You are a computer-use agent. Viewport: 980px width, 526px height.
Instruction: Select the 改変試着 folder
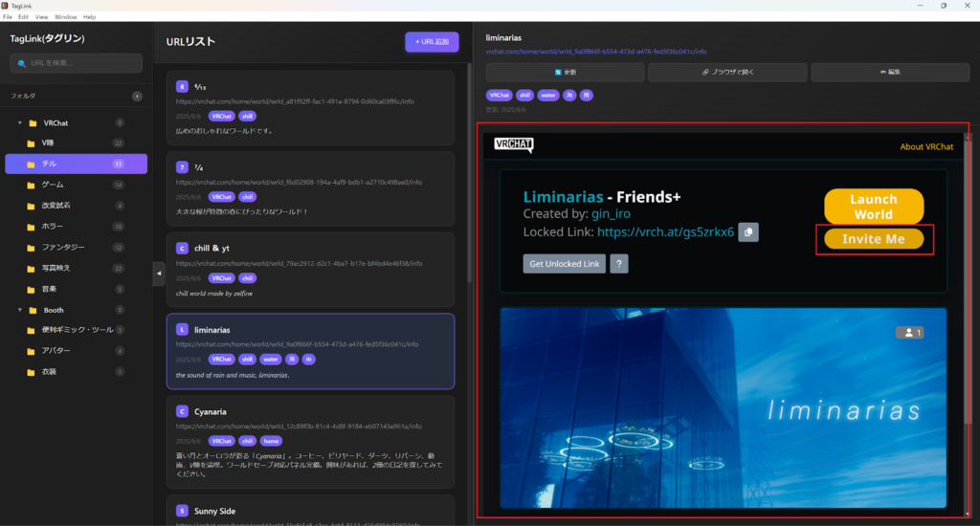(77, 206)
